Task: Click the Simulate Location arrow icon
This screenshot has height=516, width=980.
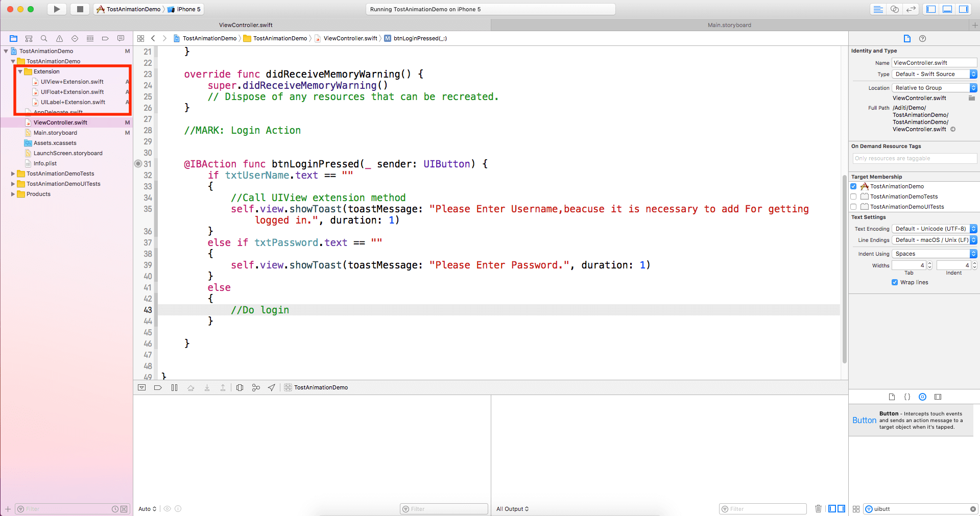Action: pos(272,387)
